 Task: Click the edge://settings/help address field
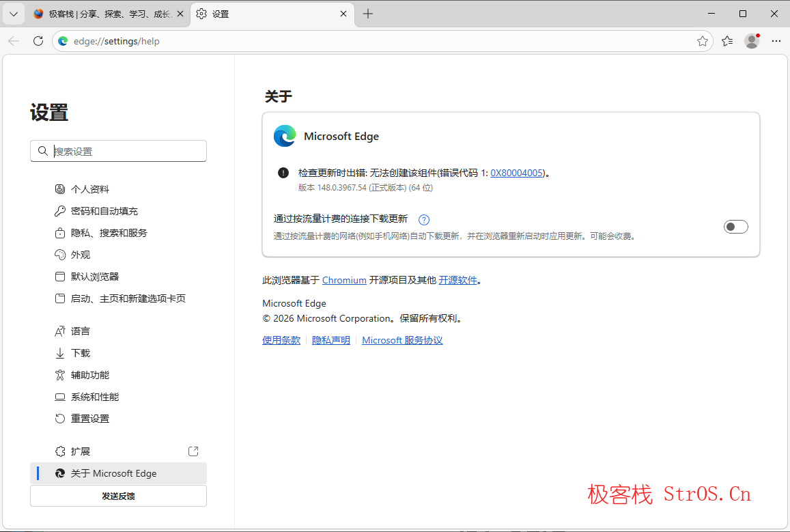(383, 41)
